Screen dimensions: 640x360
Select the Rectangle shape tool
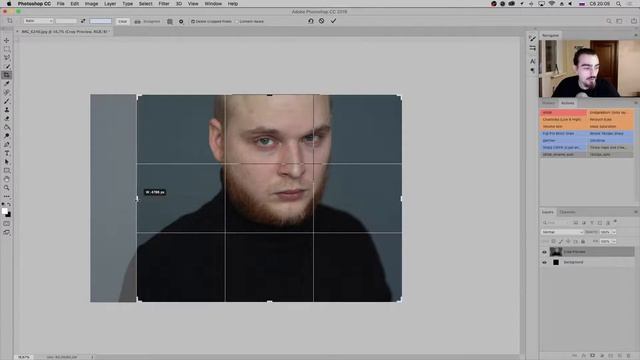(7, 171)
